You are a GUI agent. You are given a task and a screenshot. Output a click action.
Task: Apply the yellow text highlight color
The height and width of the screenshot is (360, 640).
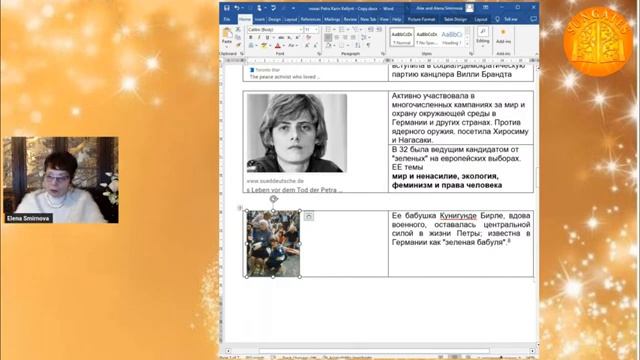pos(264,45)
